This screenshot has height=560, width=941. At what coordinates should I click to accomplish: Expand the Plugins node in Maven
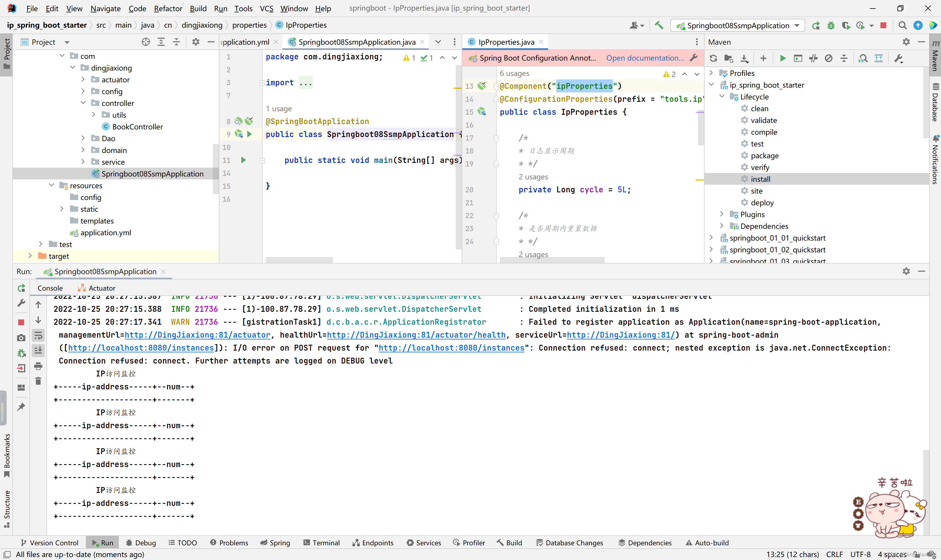722,214
